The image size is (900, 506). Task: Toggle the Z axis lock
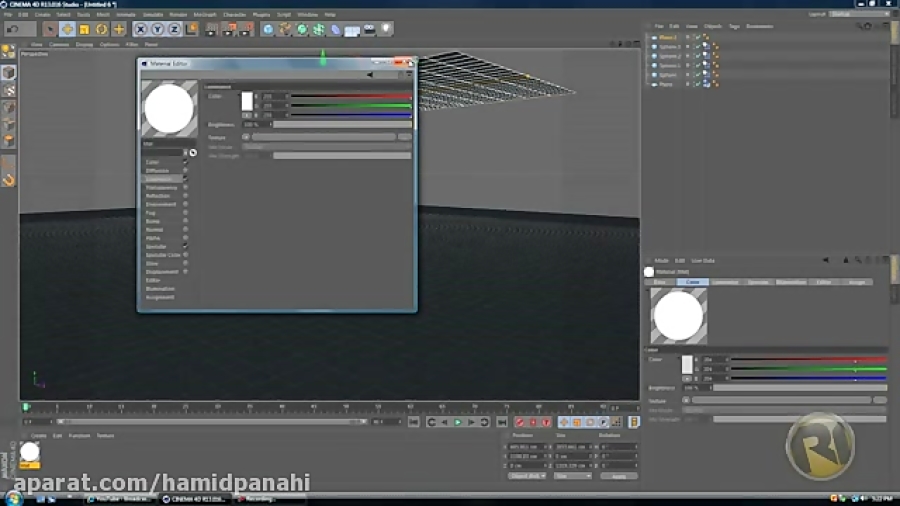pos(174,29)
